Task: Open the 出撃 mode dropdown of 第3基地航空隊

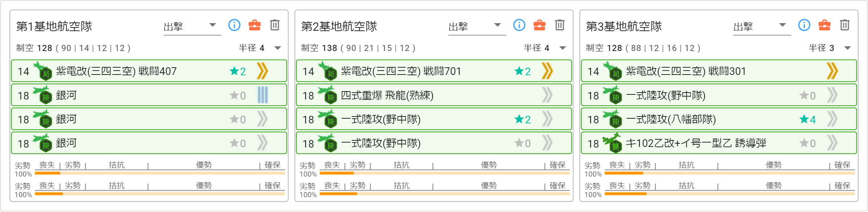Action: pos(762,26)
